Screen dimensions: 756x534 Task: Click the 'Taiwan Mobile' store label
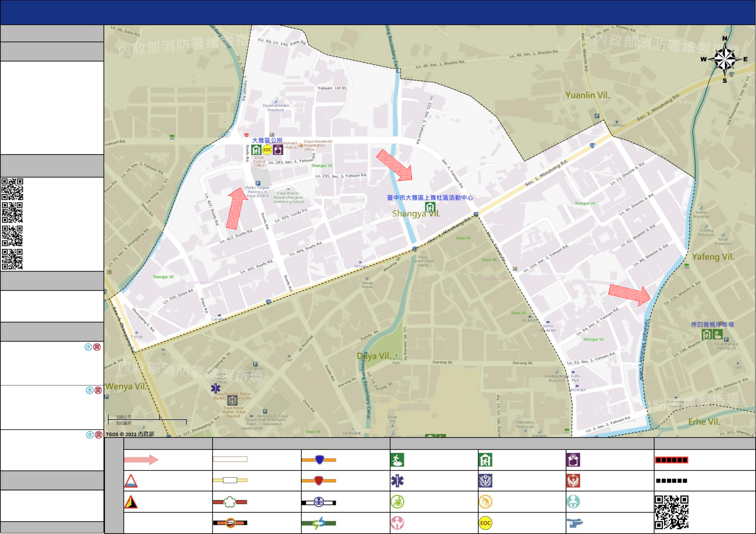(367, 285)
